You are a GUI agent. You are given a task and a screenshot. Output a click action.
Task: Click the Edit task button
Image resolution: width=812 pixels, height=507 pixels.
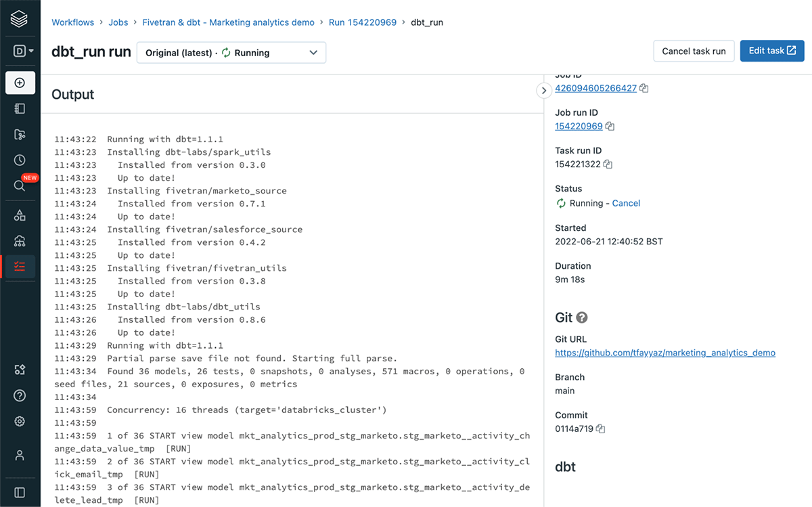click(771, 51)
